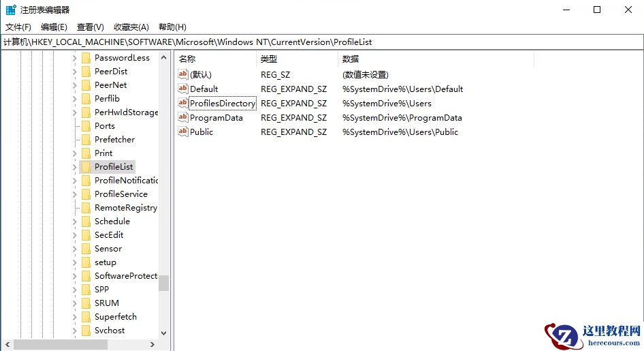This screenshot has width=644, height=351.
Task: Expand the ProfileList key
Action: [x=74, y=167]
